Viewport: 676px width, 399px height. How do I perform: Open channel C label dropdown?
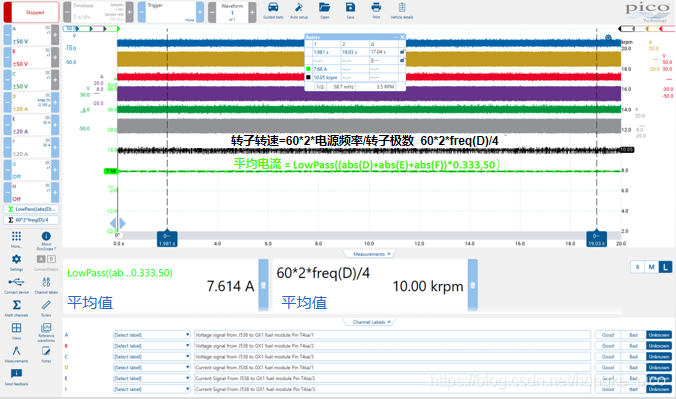[x=151, y=357]
